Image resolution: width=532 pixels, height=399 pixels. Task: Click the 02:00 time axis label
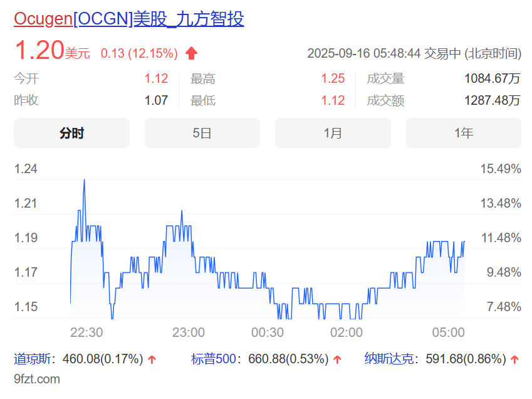[347, 332]
